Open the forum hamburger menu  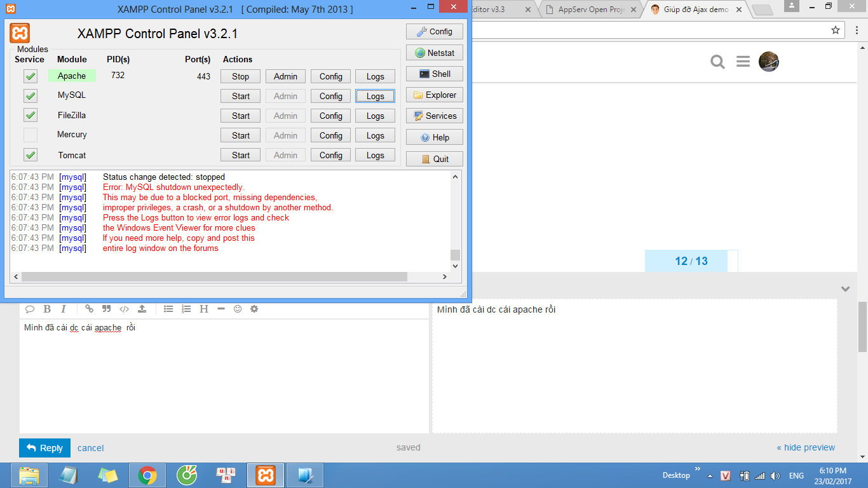[743, 62]
